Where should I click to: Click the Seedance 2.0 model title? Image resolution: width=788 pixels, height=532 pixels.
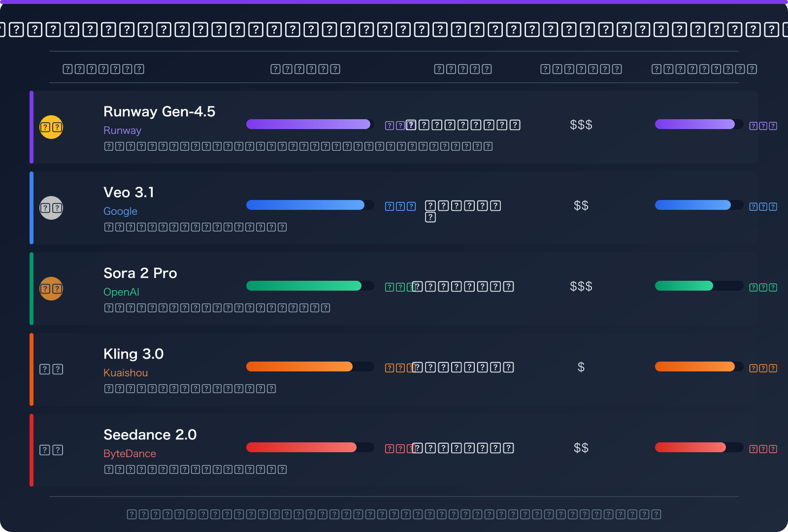coord(150,435)
